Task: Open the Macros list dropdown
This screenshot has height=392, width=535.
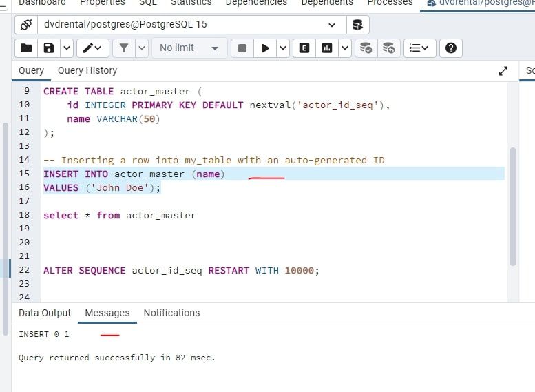Action: [x=420, y=48]
